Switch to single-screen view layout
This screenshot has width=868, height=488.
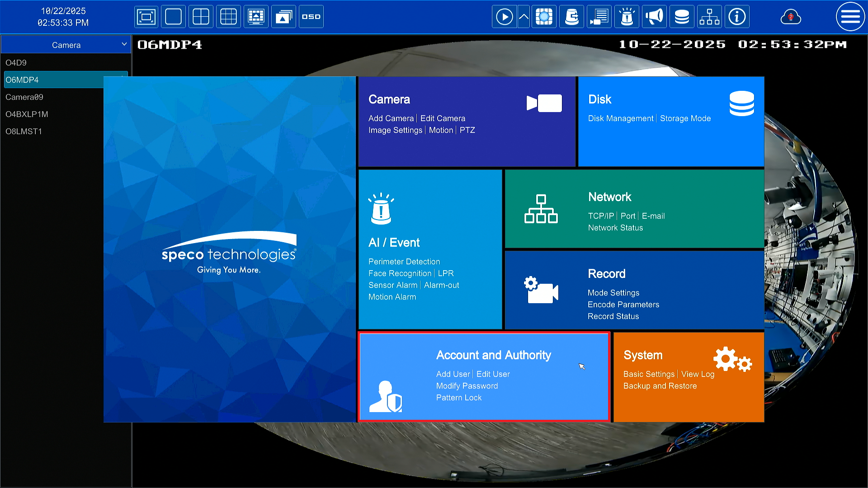[173, 17]
